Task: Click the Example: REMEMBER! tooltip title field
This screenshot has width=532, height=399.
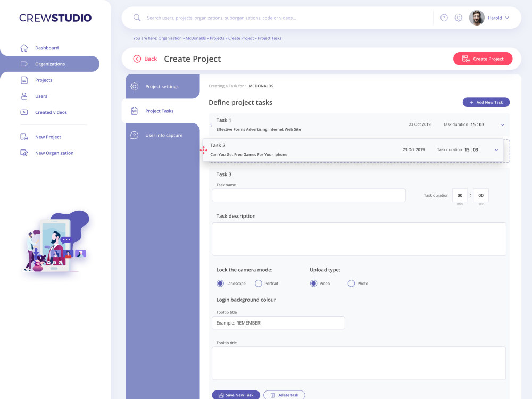Action: [x=278, y=323]
